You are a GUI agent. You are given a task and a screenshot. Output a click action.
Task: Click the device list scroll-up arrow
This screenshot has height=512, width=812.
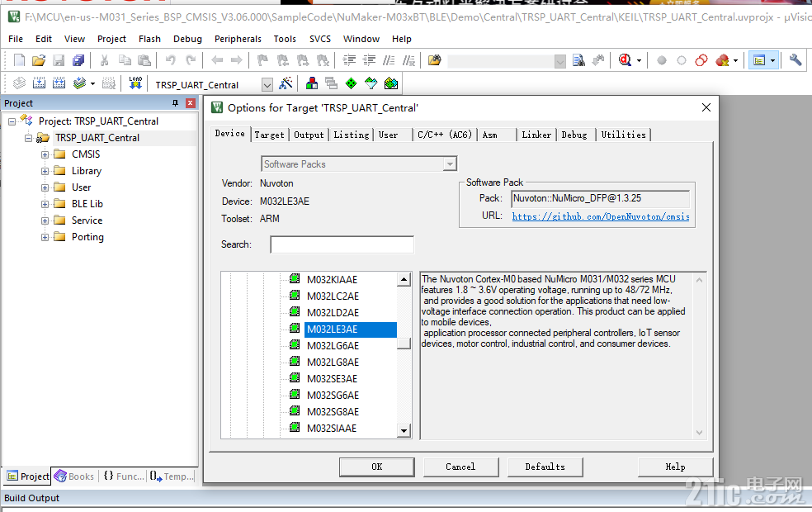[x=404, y=279]
